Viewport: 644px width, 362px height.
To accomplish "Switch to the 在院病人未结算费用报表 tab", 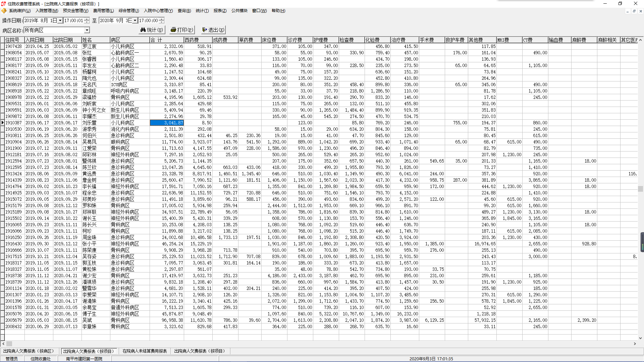I will 145,351.
